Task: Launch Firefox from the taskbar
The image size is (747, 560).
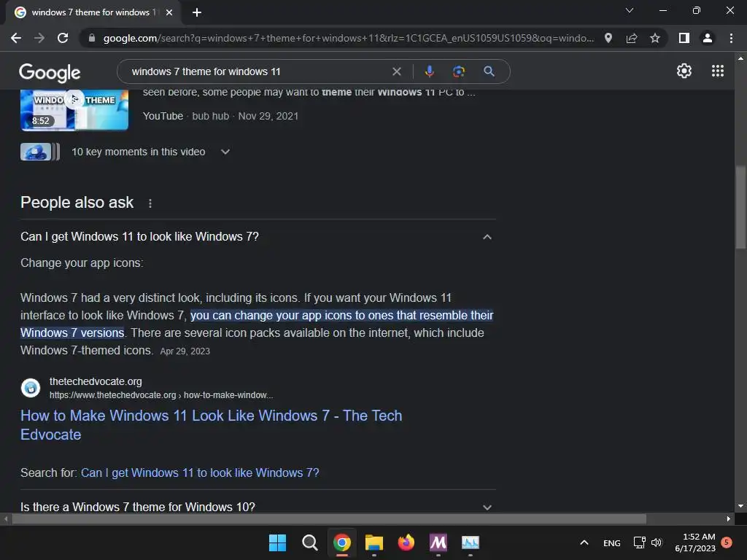Action: tap(406, 542)
